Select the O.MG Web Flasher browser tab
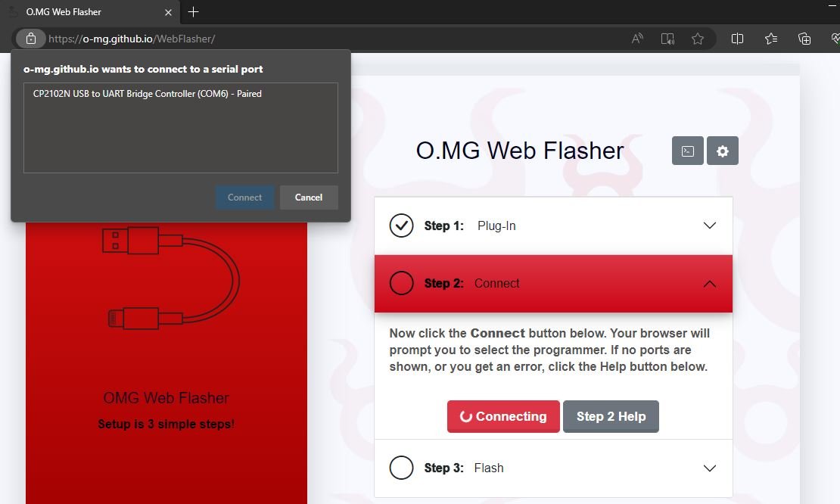 coord(91,12)
